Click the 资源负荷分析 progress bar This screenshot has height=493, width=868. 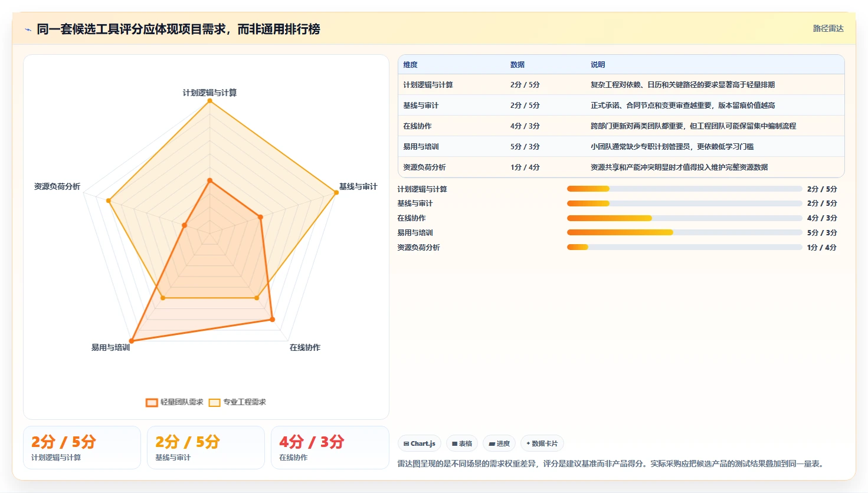(x=684, y=247)
